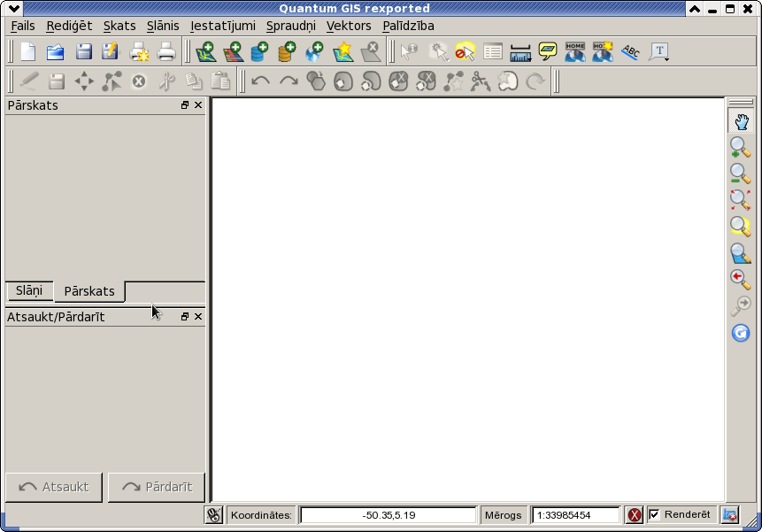Zoom to last extent red arrow icon

click(x=741, y=280)
